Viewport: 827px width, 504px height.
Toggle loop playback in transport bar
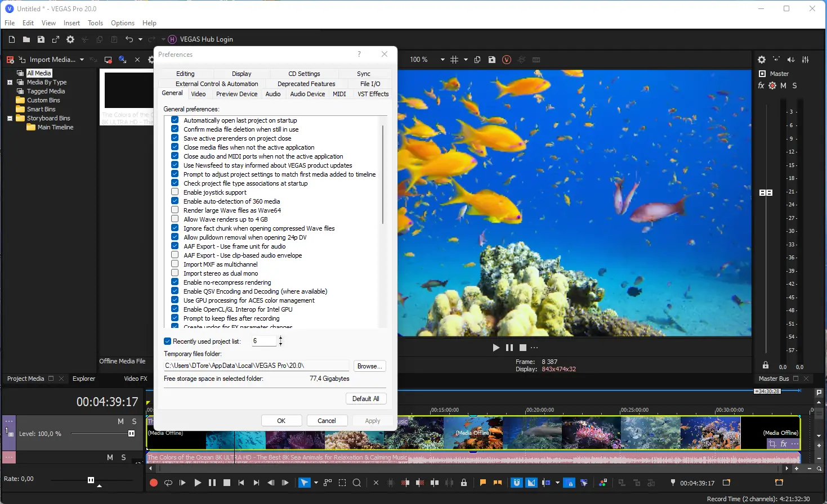pos(168,483)
